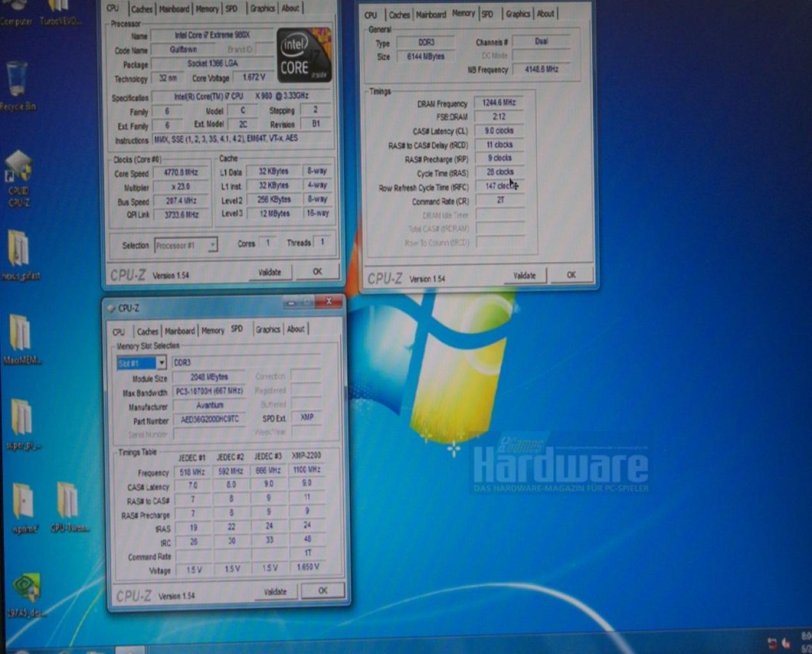Screen dimensions: 812x654
Task: Open About tab in the CPU window
Action: (290, 8)
